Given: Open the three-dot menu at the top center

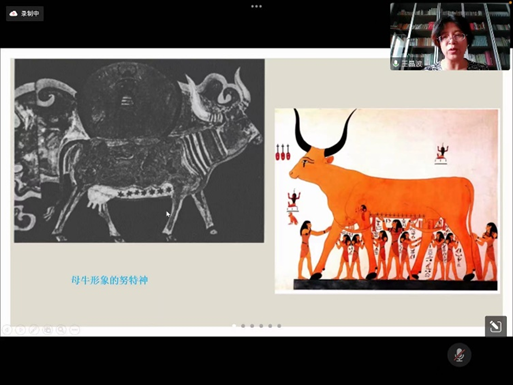Looking at the screenshot, I should click(256, 6).
